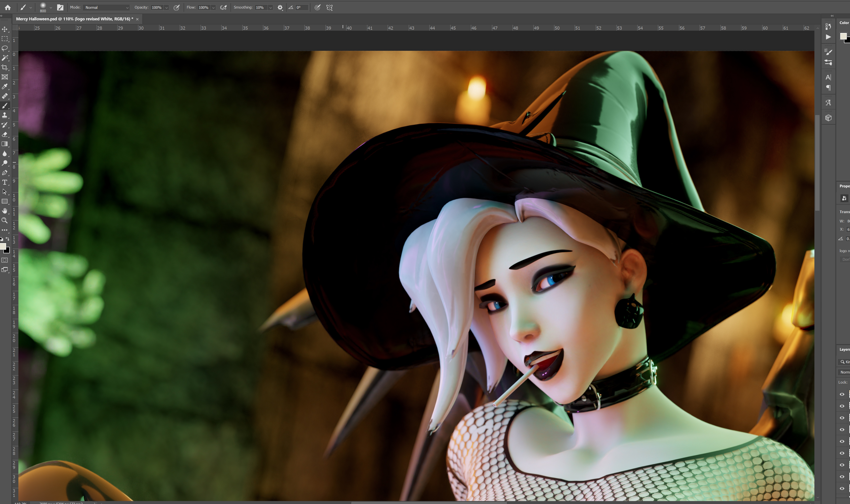The image size is (850, 504).
Task: Open the Character panel icon
Action: (x=828, y=77)
